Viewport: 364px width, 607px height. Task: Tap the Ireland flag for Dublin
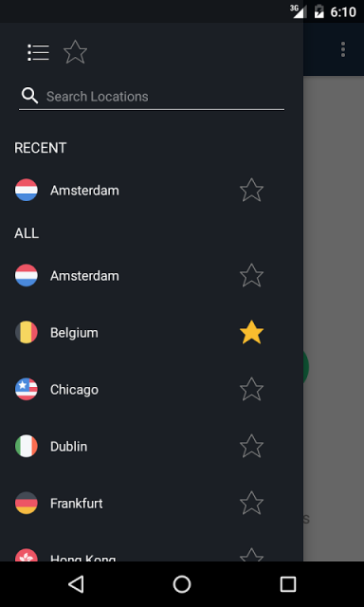point(27,447)
